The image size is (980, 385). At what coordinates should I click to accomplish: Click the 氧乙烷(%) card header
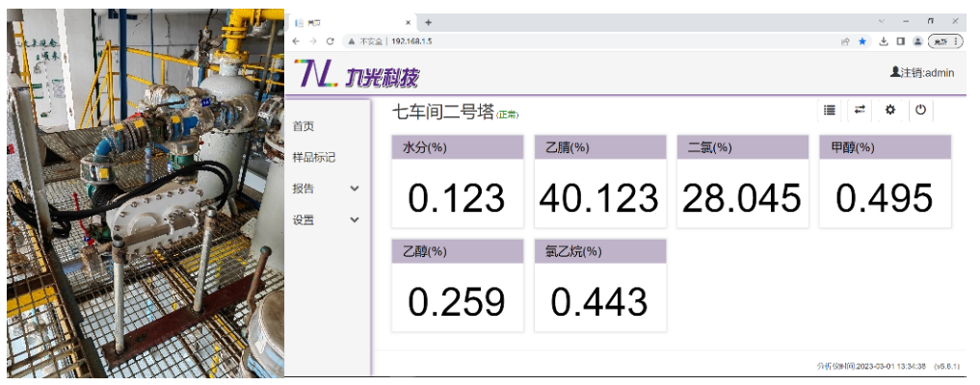pos(600,251)
